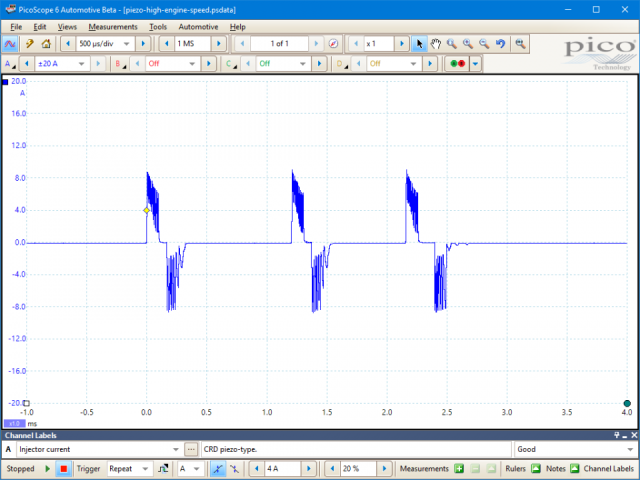
Task: Toggle the Notes panel
Action: pyautogui.click(x=576, y=468)
